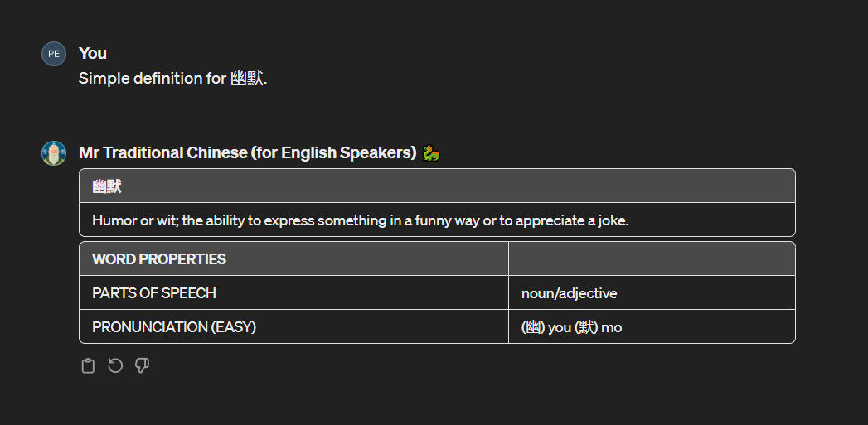The image size is (868, 425).
Task: Click the 默 character in the pronunciation cell
Action: tap(586, 327)
